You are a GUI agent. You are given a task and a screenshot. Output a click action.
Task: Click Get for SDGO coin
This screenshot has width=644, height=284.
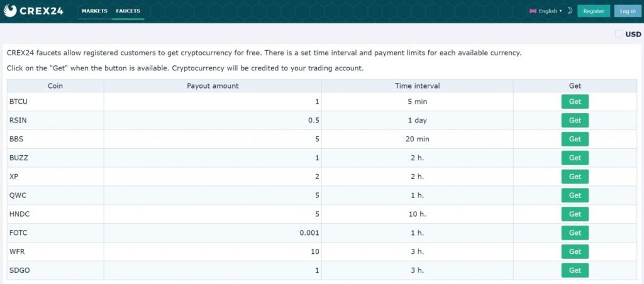coord(575,270)
